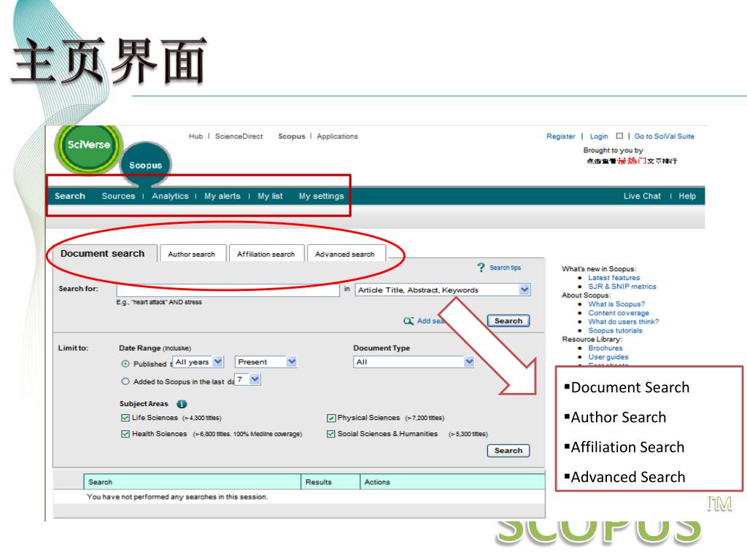Click the Search tips link
Viewport: 747px width, 560px height.
(505, 268)
